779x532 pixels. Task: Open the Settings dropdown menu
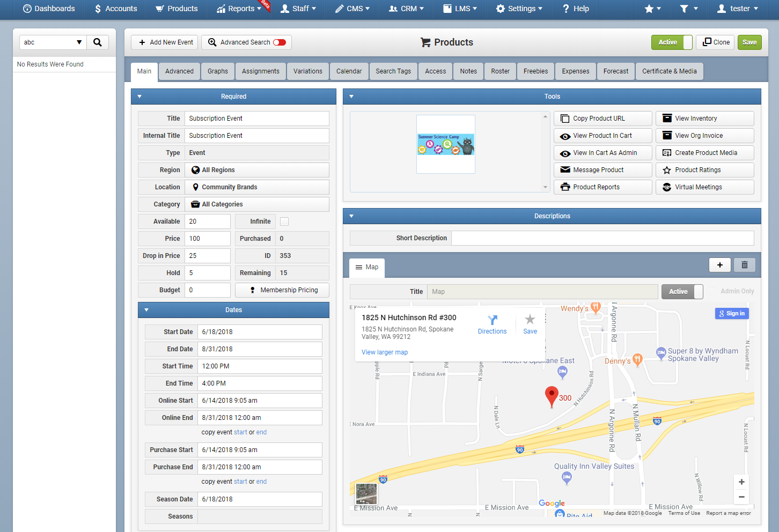pyautogui.click(x=519, y=9)
